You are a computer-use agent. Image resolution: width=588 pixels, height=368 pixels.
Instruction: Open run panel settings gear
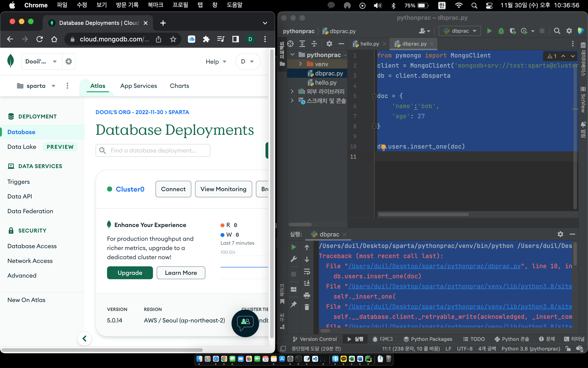[560, 234]
